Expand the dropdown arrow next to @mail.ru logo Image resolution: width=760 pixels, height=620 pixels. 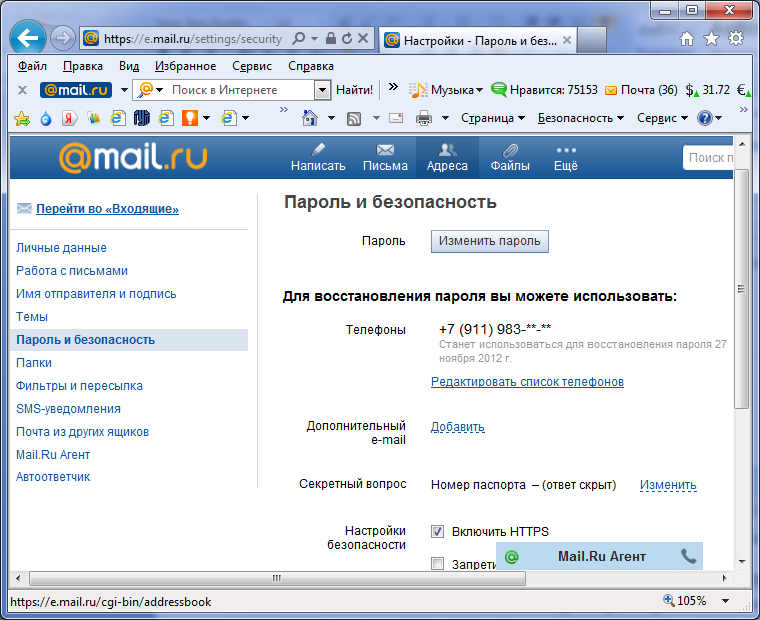[124, 90]
